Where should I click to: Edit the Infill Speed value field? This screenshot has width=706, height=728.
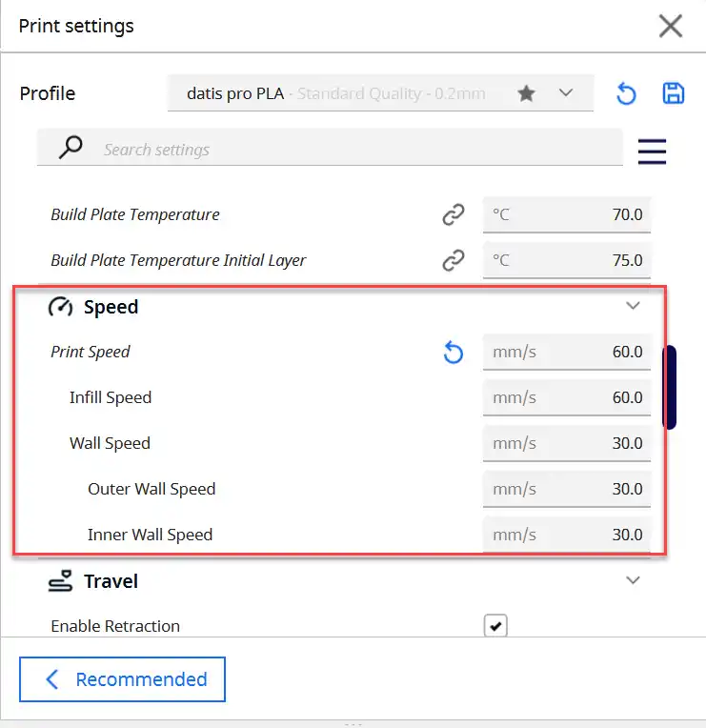(x=566, y=397)
